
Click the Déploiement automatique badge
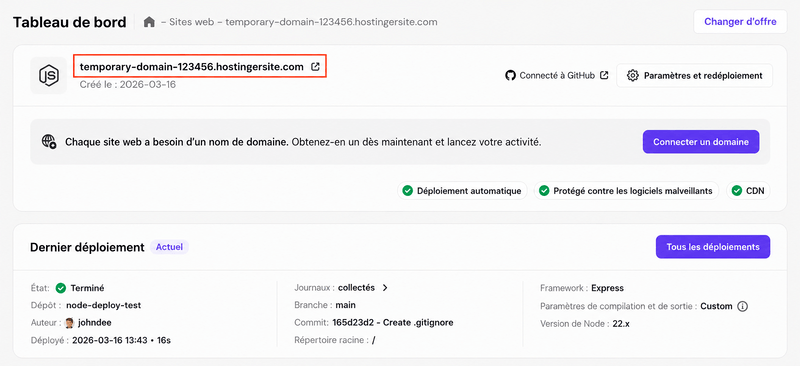coord(462,191)
